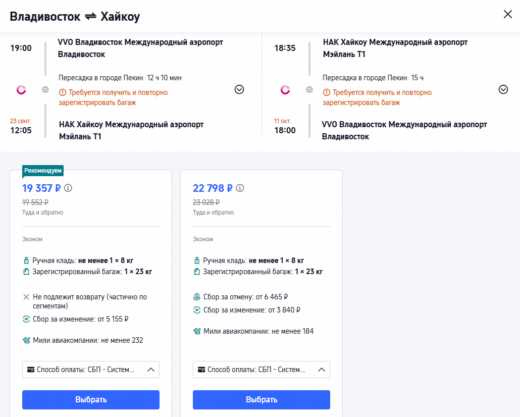Open payment method dropdown in first fare card
Viewport: 520px width, 417px height.
(91, 369)
